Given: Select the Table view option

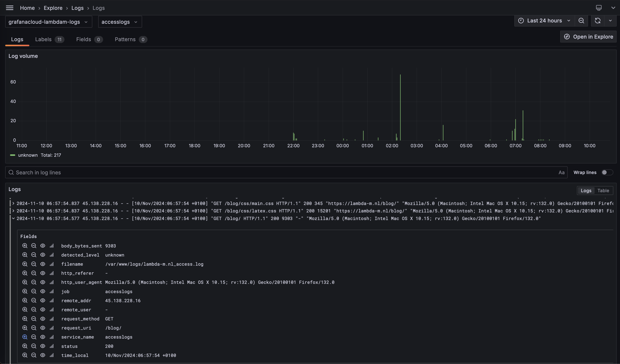Looking at the screenshot, I should [x=603, y=191].
